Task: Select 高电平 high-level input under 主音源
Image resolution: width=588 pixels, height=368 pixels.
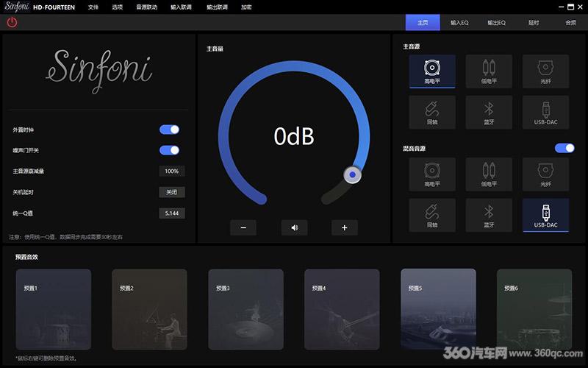Action: (432, 71)
